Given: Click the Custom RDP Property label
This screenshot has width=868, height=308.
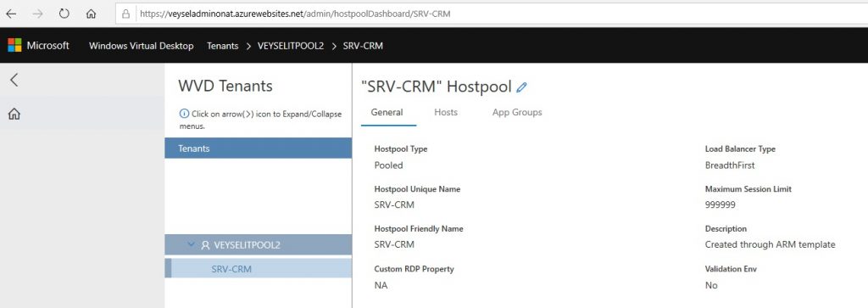Looking at the screenshot, I should click(414, 269).
